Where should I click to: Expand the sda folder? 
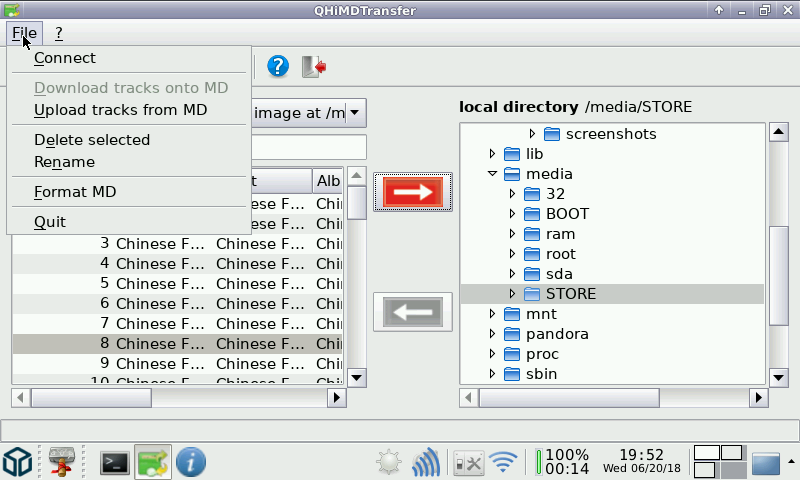[x=512, y=274]
